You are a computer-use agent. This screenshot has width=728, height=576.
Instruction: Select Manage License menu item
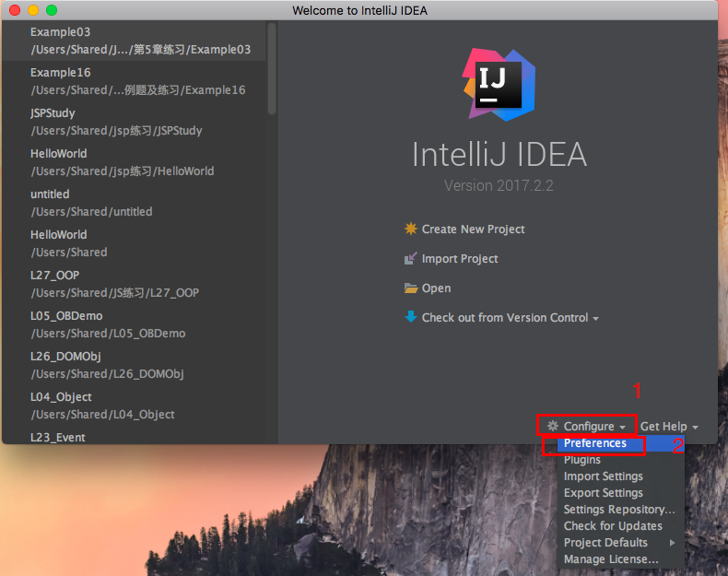621,559
